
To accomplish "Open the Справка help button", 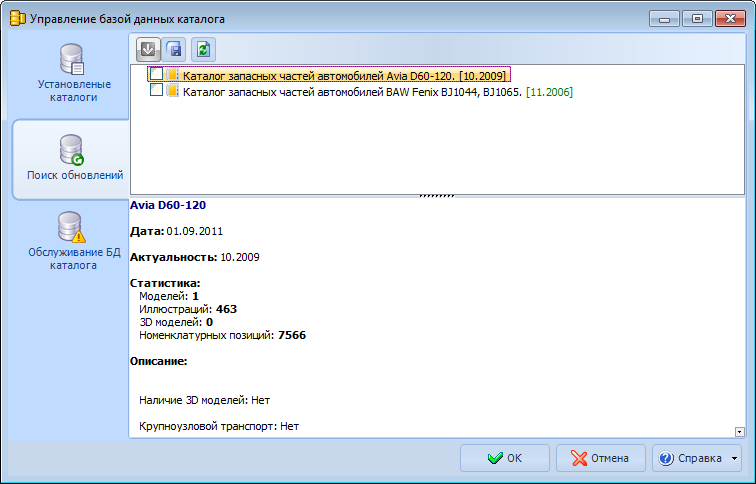I will tap(690, 458).
